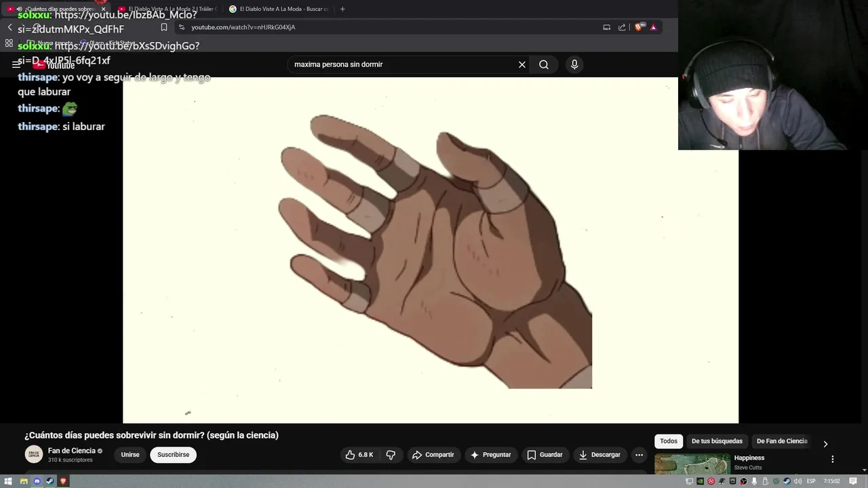Switch the ESP keyboard language indicator
The height and width of the screenshot is (488, 868).
click(x=811, y=481)
